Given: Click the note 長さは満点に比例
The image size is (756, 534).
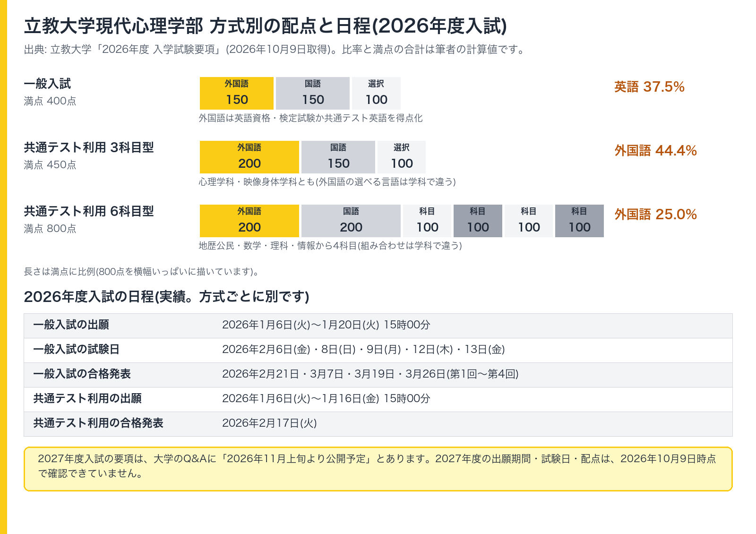Looking at the screenshot, I should pyautogui.click(x=141, y=272).
